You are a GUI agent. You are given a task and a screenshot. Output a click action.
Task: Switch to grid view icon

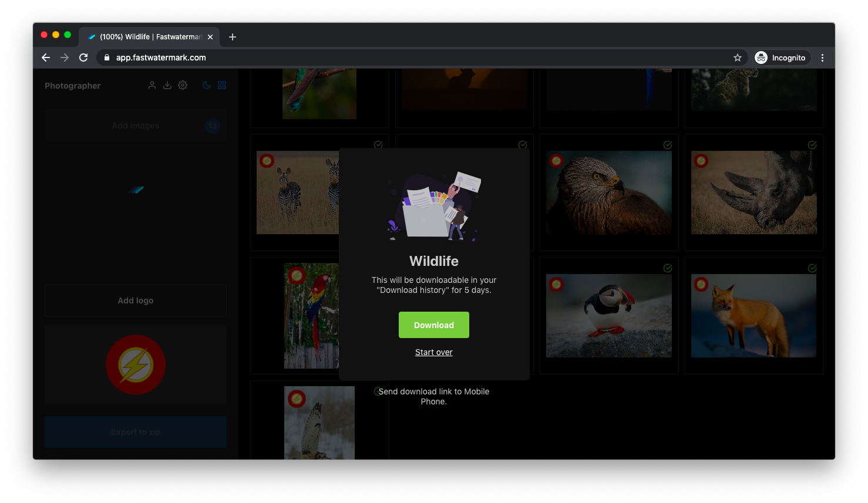(x=222, y=85)
